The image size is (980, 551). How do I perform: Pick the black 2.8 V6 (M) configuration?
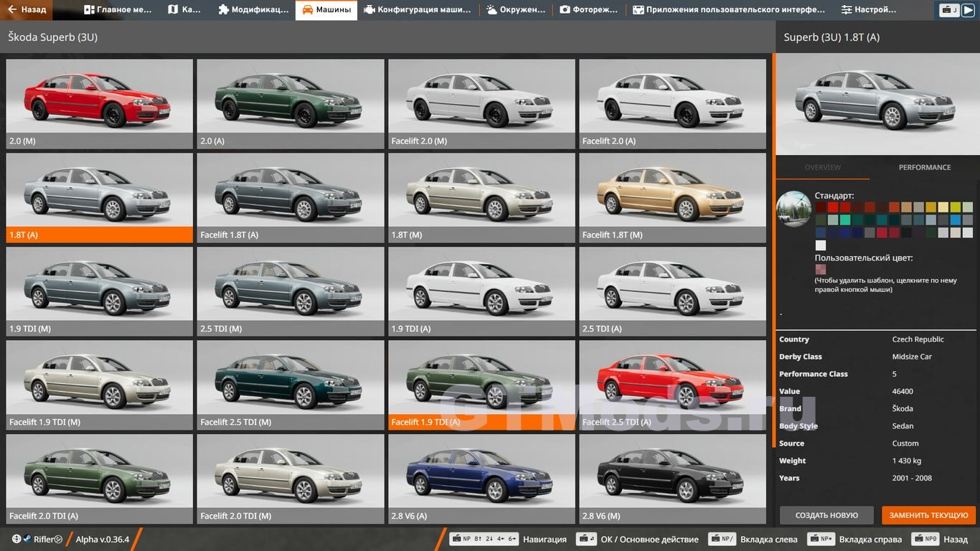[x=673, y=479]
